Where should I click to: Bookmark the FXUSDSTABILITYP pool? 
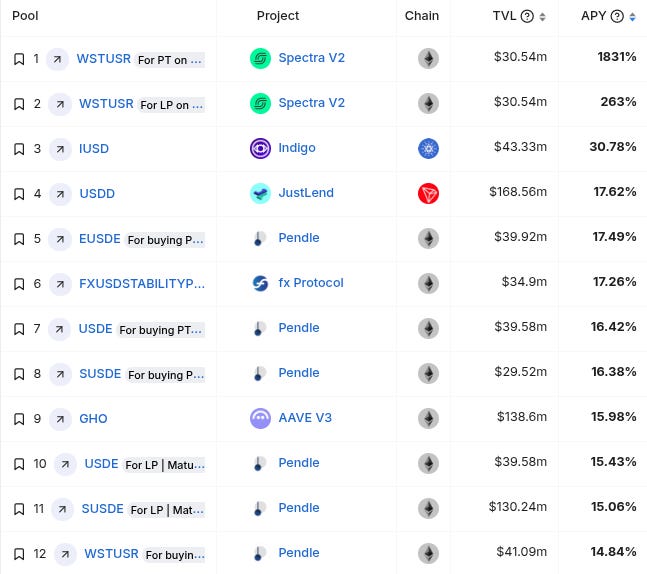click(x=19, y=284)
